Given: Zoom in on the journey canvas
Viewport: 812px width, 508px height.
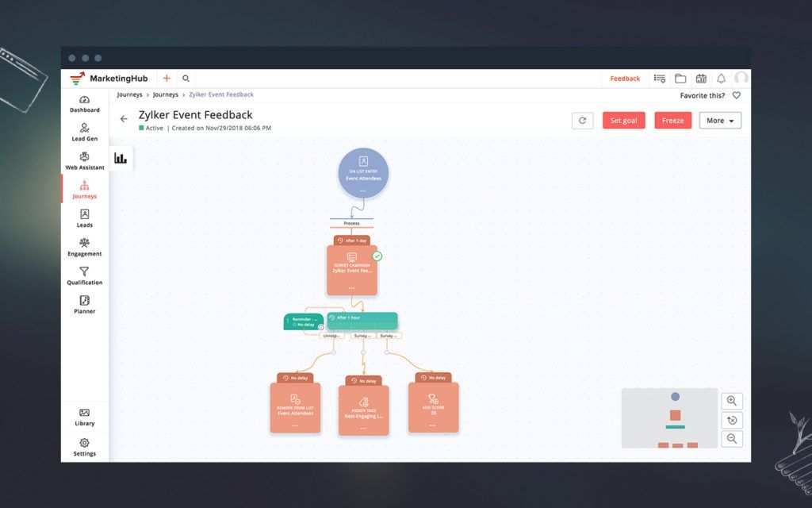Looking at the screenshot, I should [732, 401].
